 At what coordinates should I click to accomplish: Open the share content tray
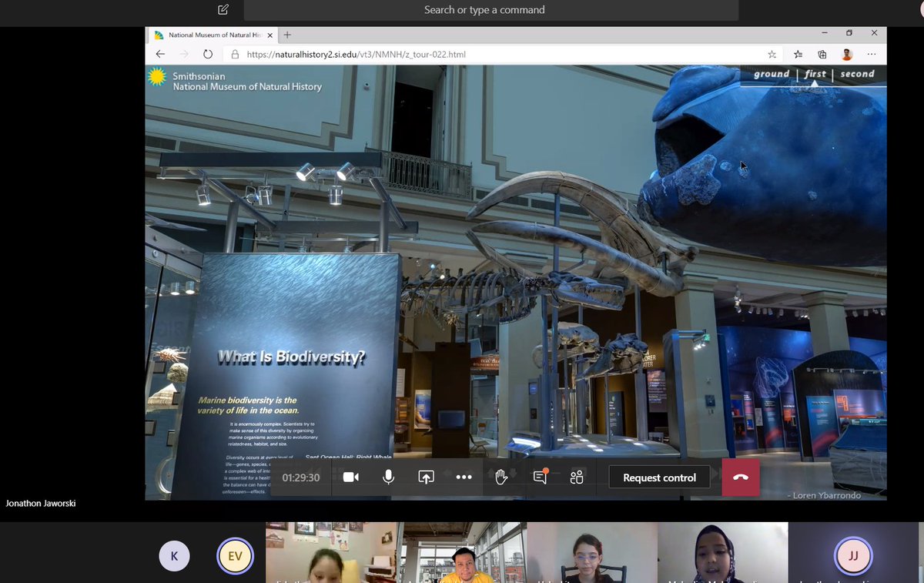point(426,477)
